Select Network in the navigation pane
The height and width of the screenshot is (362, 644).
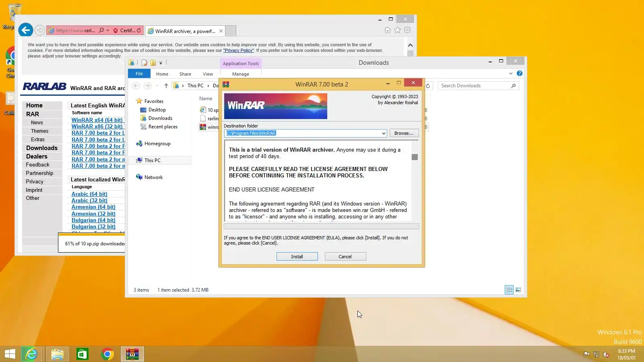click(153, 177)
